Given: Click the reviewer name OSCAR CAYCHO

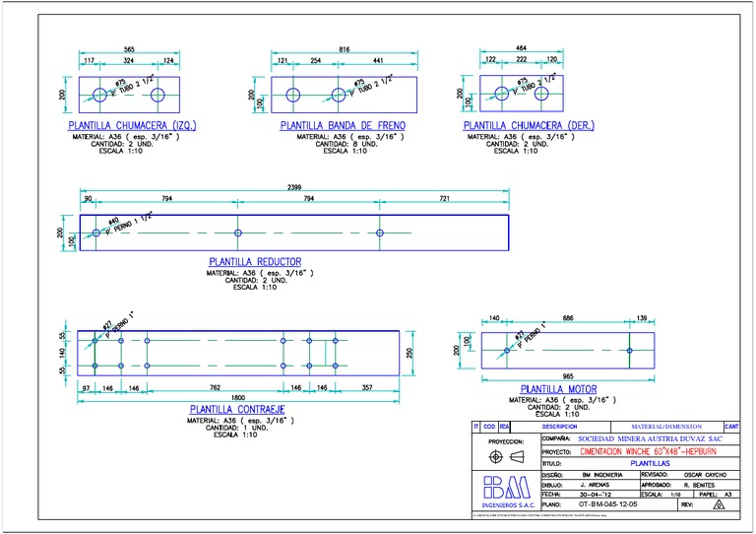Looking at the screenshot, I should [705, 475].
